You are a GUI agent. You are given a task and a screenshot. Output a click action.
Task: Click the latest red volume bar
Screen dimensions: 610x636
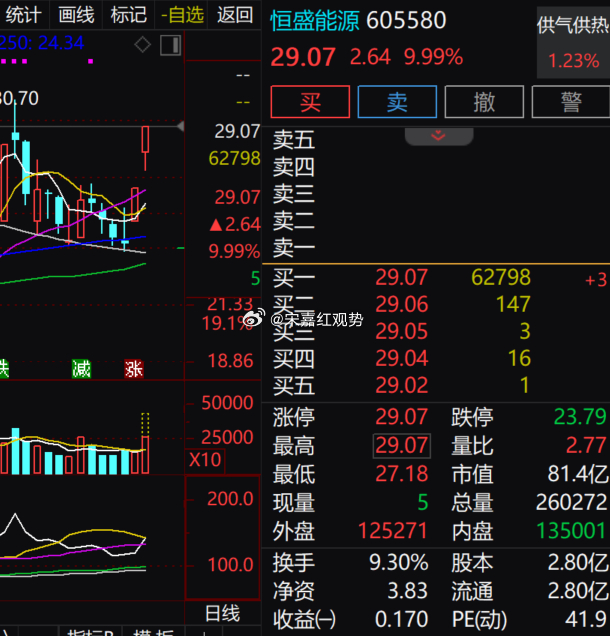coord(145,455)
